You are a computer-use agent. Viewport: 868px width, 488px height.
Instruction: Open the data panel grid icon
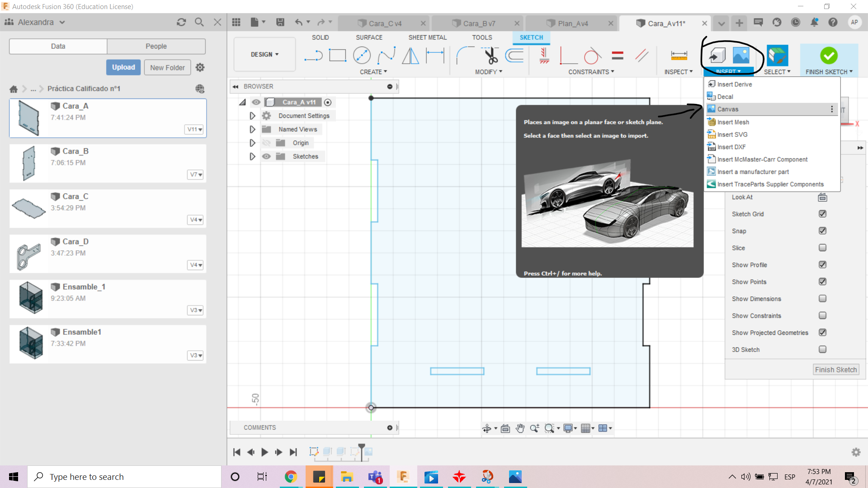(236, 22)
